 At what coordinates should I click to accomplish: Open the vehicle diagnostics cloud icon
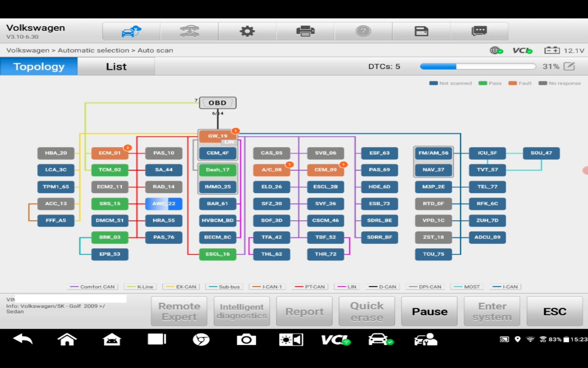[x=131, y=31]
